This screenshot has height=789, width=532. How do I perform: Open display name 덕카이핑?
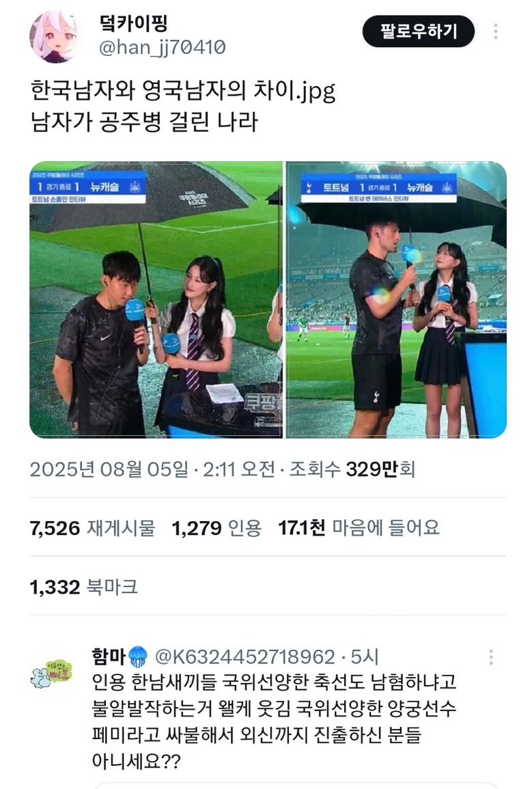[133, 23]
